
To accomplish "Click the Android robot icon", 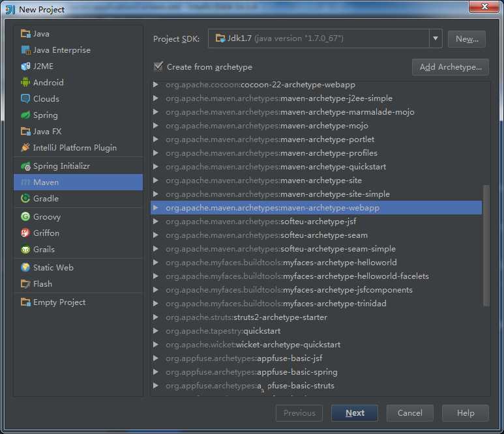I will point(25,82).
